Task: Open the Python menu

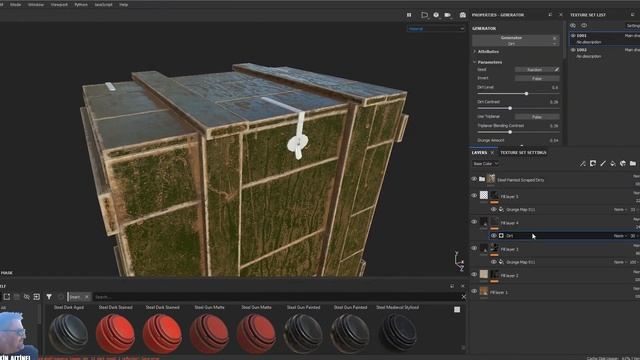Action: (x=81, y=4)
